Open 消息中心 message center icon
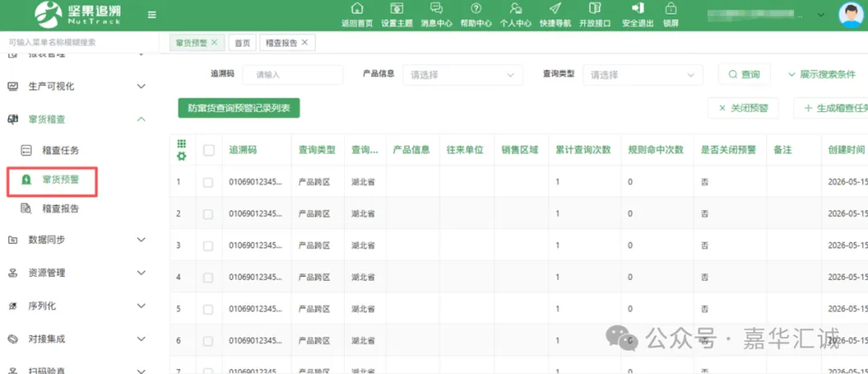 click(x=436, y=8)
